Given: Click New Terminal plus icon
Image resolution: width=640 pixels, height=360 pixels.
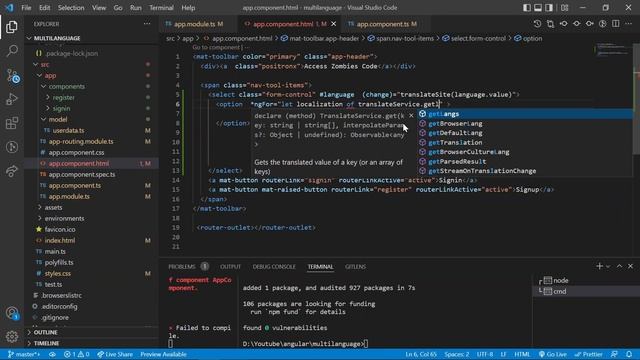Looking at the screenshot, I should point(599,266).
